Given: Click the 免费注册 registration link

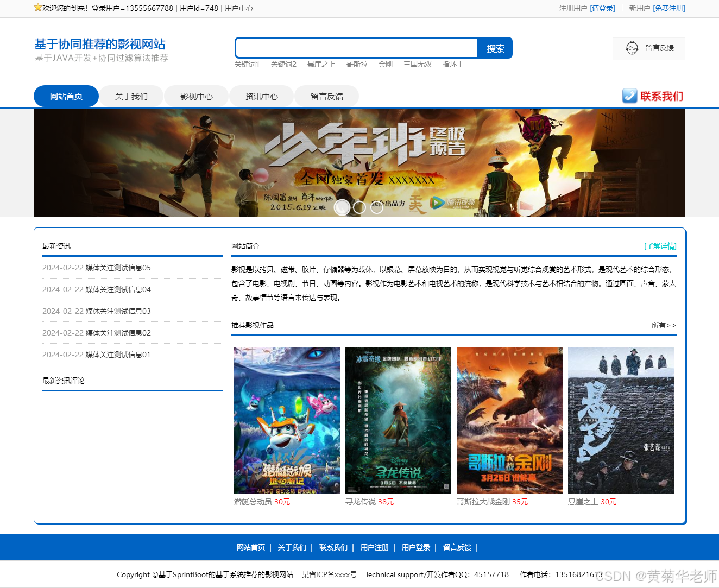Looking at the screenshot, I should (669, 9).
